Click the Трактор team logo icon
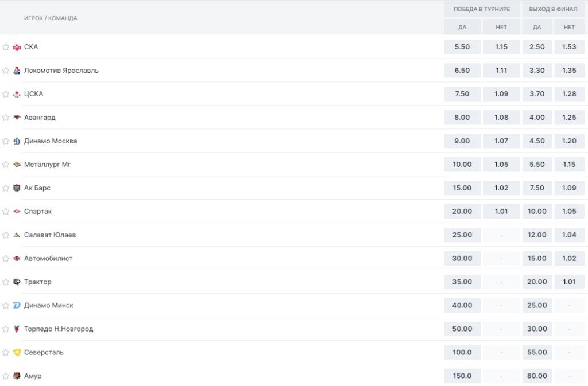 [17, 282]
